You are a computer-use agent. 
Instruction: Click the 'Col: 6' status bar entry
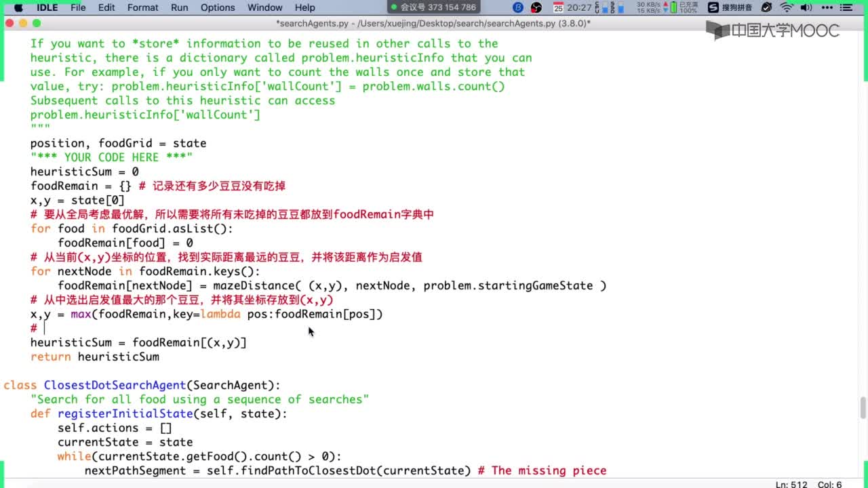click(x=830, y=484)
